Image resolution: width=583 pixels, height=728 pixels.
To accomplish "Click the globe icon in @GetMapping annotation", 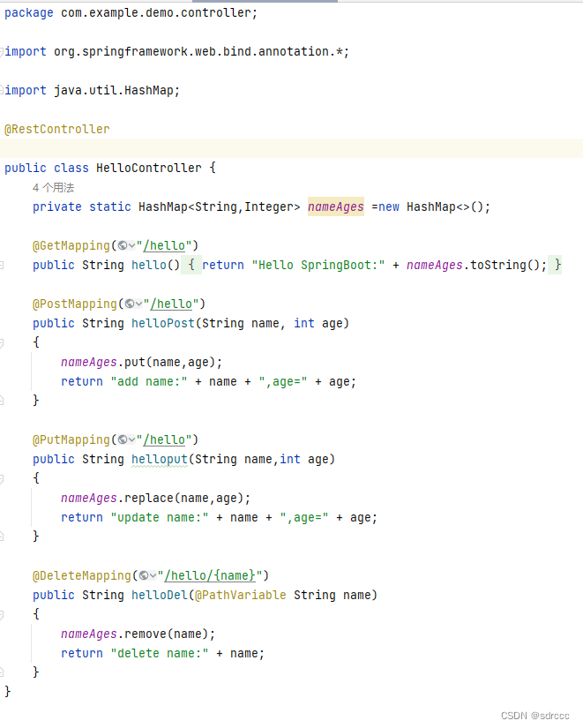I will (123, 245).
